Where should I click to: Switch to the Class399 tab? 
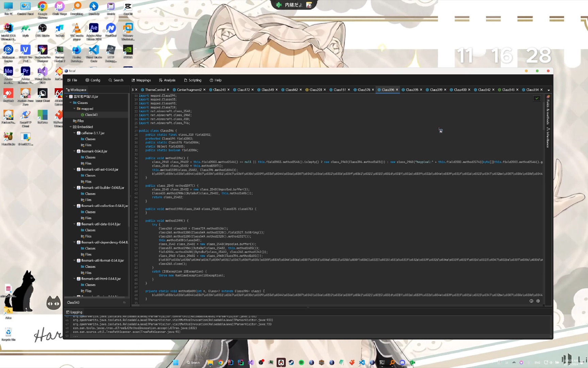(x=436, y=90)
